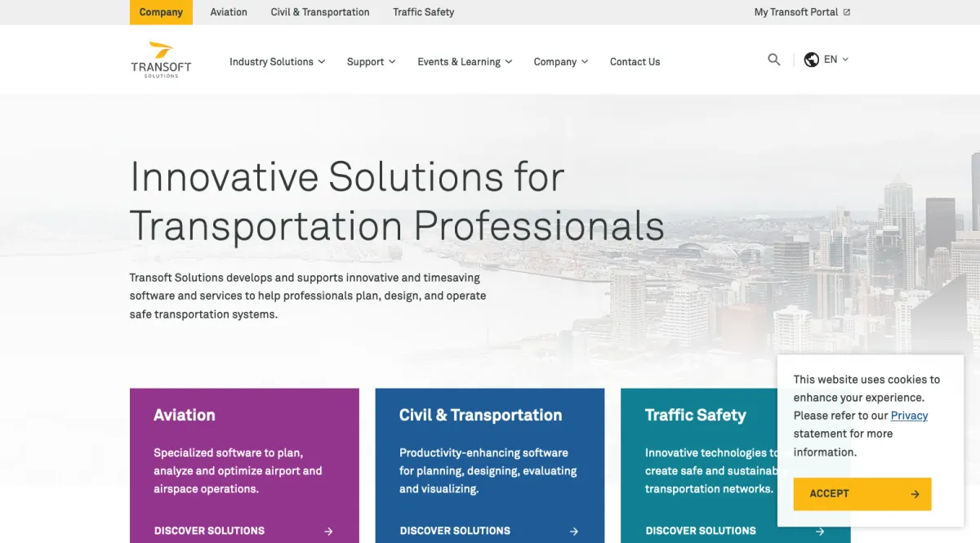The image size is (980, 543).
Task: Switch to Traffic Safety top bar tab
Action: click(x=423, y=12)
